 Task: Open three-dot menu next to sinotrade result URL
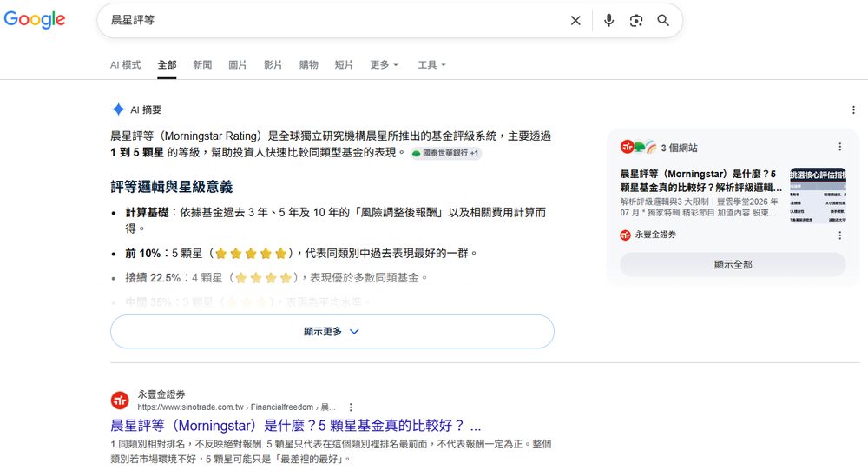click(351, 407)
